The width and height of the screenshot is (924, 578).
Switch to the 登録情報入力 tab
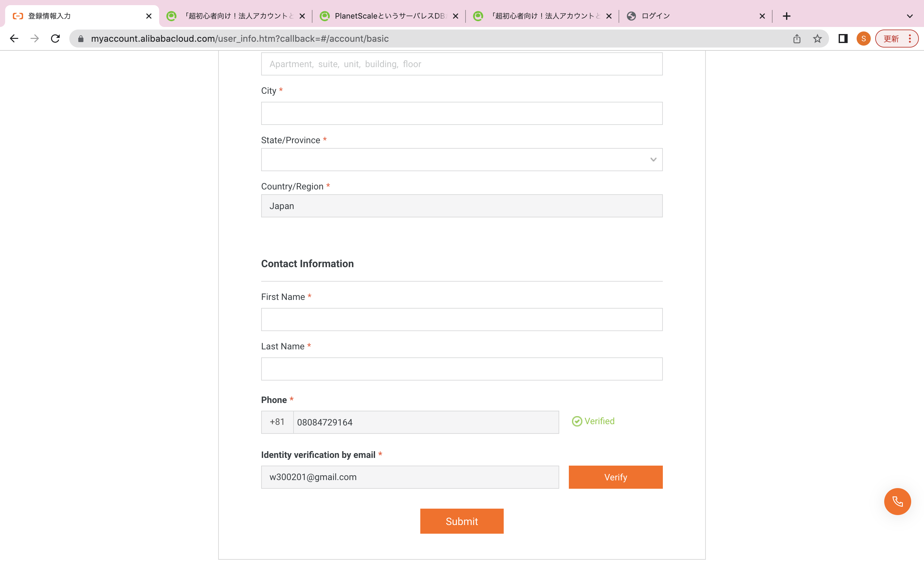pyautogui.click(x=82, y=16)
